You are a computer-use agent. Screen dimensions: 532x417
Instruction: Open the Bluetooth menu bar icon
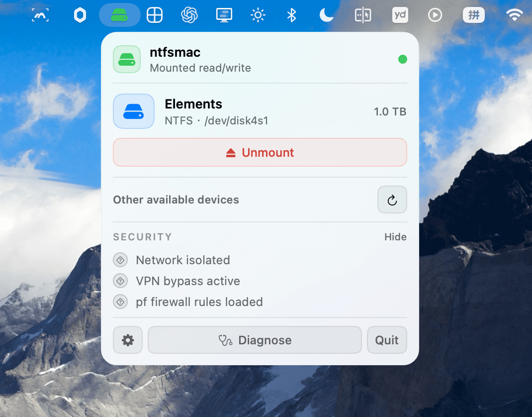pos(291,15)
